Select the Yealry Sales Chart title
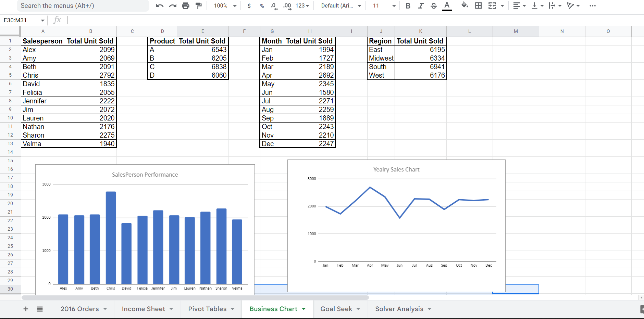Viewport: 644px width, 319px height. (396, 169)
